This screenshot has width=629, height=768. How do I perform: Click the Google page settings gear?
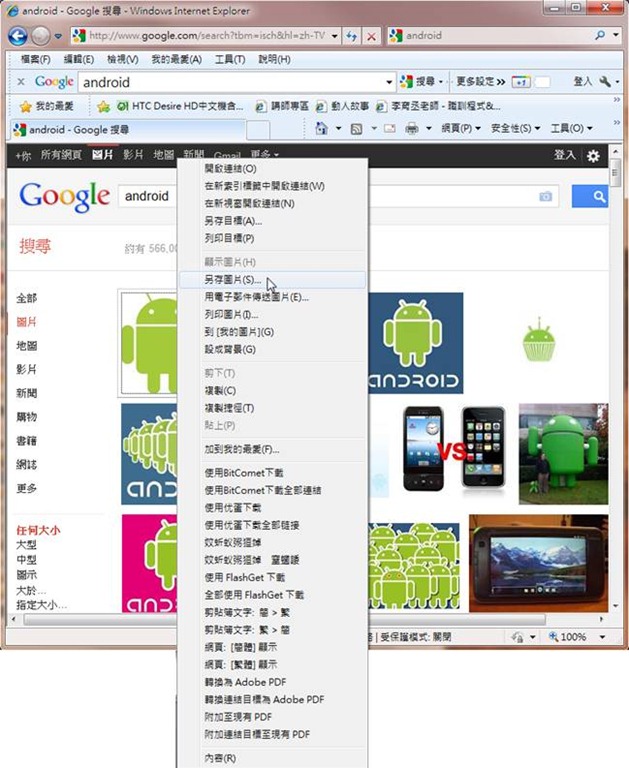click(x=593, y=156)
